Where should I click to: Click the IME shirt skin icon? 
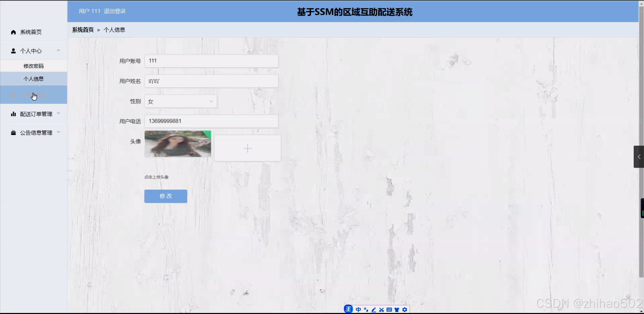397,309
